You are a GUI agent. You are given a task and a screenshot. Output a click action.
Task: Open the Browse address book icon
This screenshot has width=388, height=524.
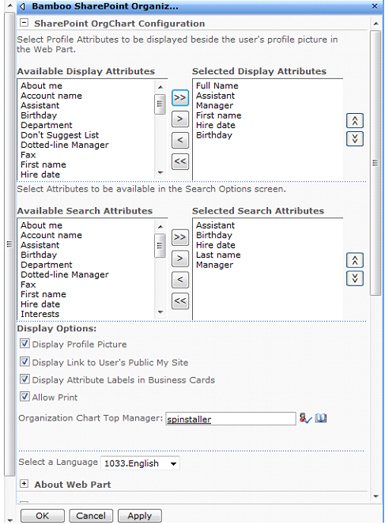(321, 418)
